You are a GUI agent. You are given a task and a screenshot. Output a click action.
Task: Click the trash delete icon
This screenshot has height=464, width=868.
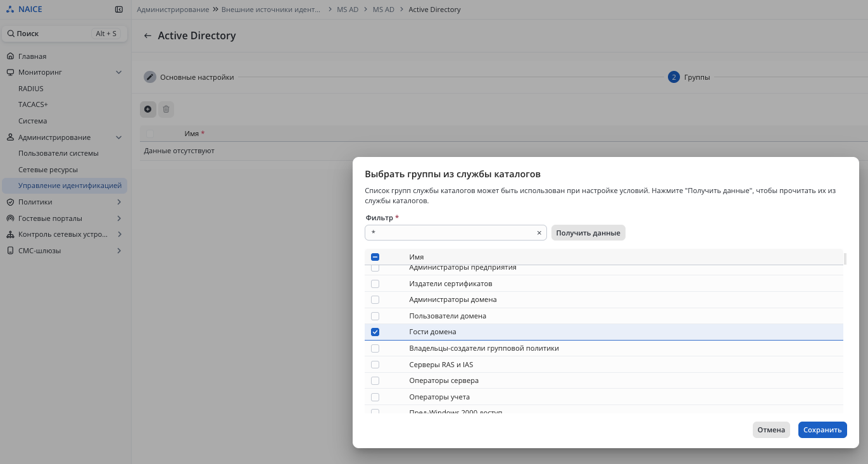coord(166,110)
